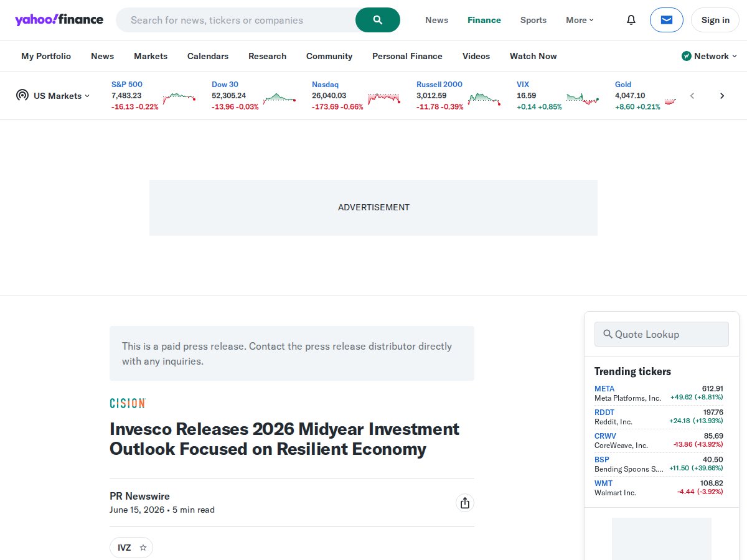Star the IVZ ticker
The width and height of the screenshot is (747, 560).
pos(143,548)
